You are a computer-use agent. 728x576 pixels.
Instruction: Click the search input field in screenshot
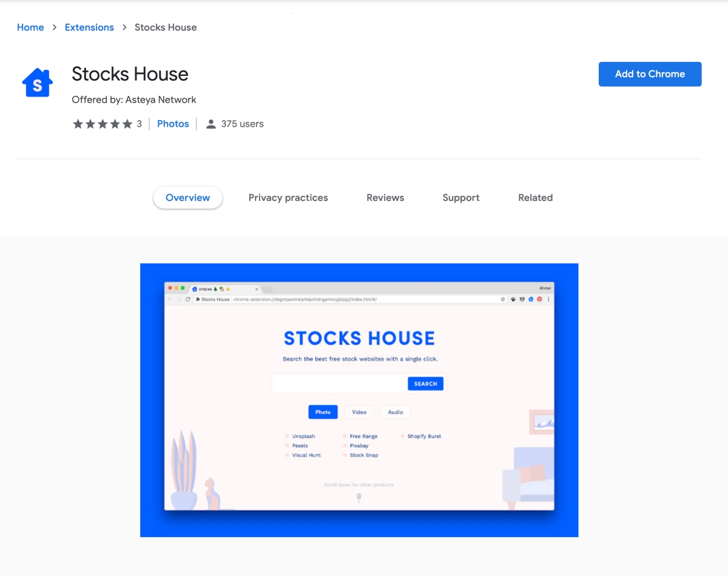tap(340, 384)
